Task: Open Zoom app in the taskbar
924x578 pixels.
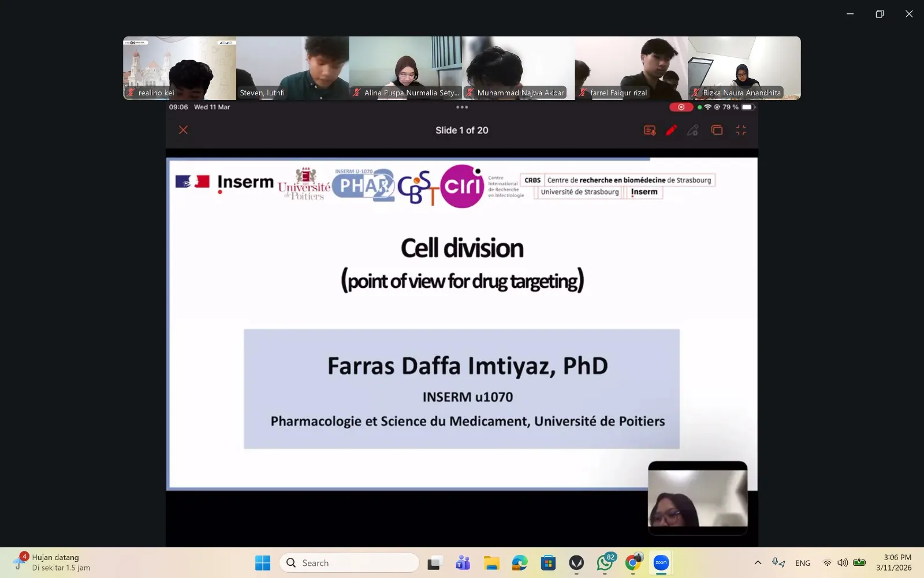Action: (x=661, y=563)
